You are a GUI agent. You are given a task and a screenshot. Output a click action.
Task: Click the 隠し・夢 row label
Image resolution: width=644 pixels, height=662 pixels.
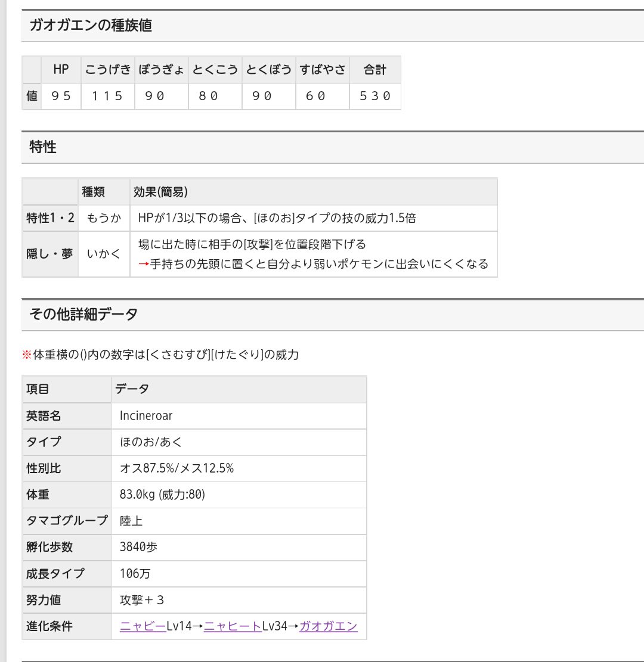50,254
